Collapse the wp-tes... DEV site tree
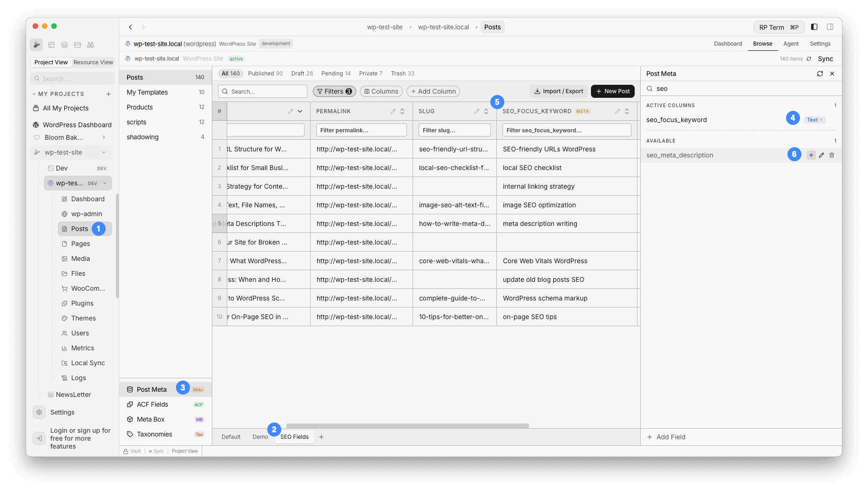The height and width of the screenshot is (491, 868). tap(105, 183)
